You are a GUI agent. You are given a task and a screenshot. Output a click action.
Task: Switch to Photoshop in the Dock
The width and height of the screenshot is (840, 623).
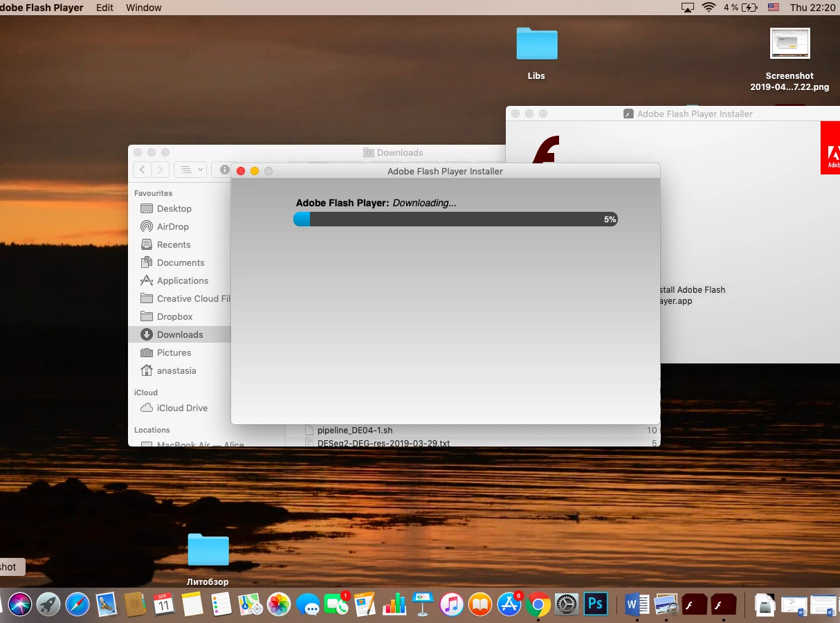(x=595, y=604)
